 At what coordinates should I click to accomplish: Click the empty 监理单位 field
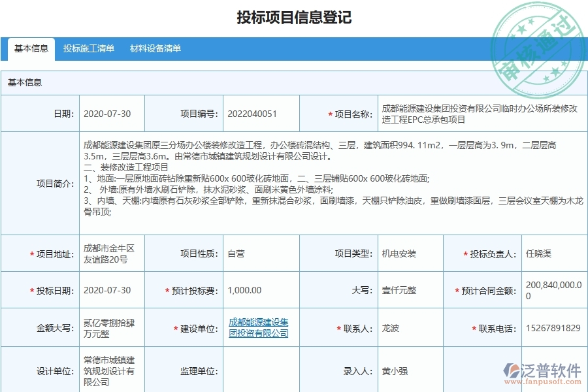tap(260, 370)
